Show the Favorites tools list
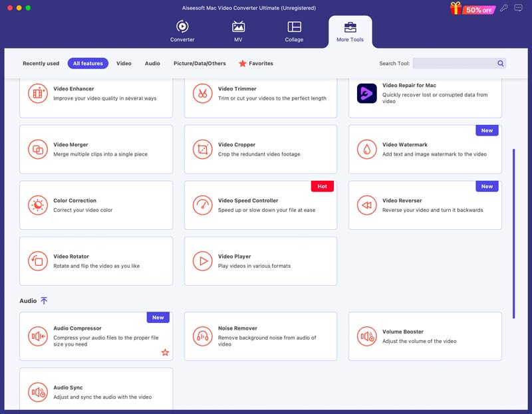Screen dimensions: 532x414 pos(256,64)
